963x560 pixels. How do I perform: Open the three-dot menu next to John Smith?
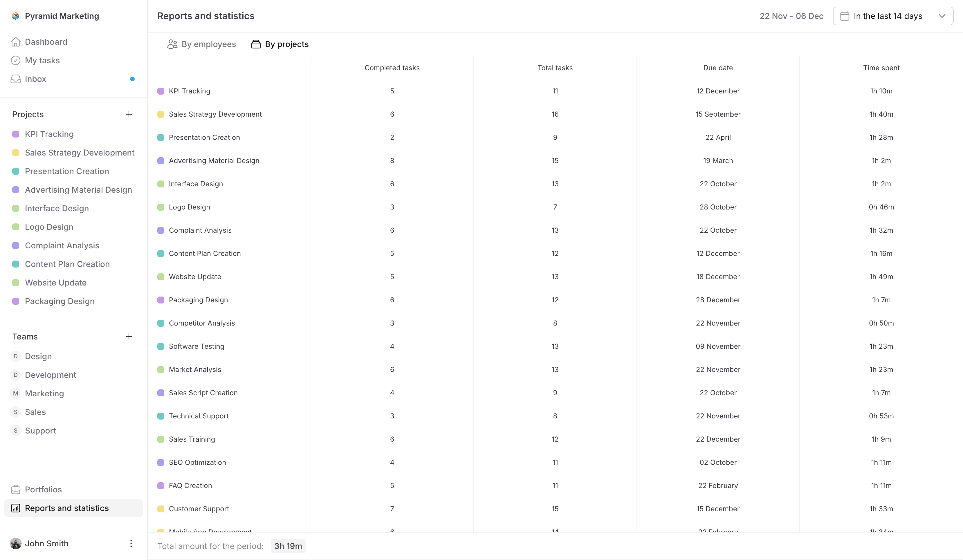[x=131, y=543]
